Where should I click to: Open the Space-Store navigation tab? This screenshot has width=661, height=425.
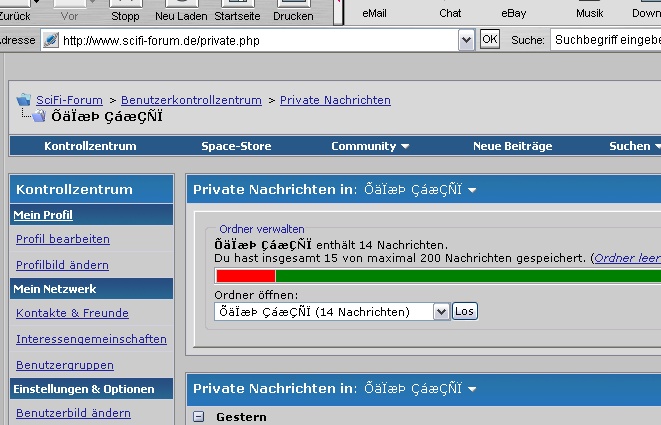point(236,146)
